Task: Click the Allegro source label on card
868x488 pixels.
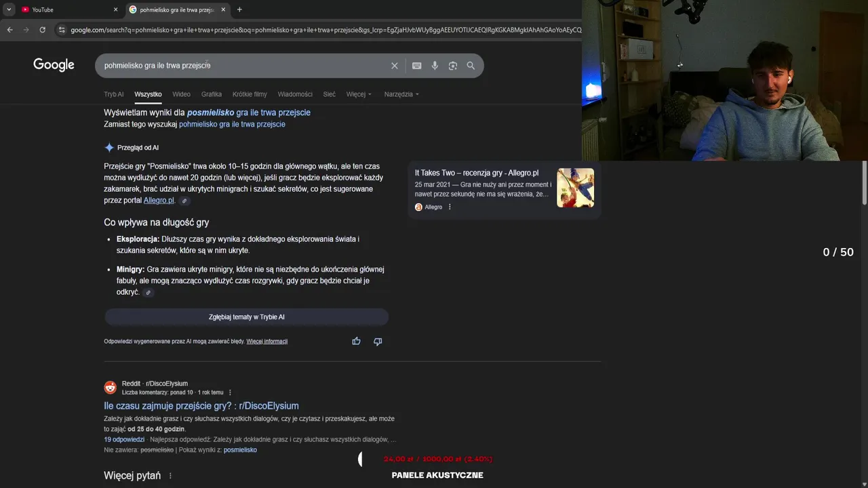Action: tap(433, 207)
